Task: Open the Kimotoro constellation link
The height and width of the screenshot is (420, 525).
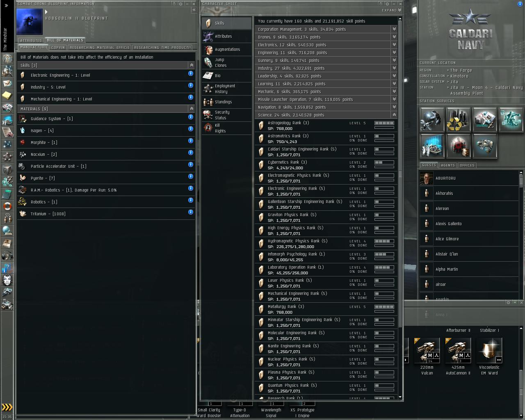Action: tap(459, 76)
